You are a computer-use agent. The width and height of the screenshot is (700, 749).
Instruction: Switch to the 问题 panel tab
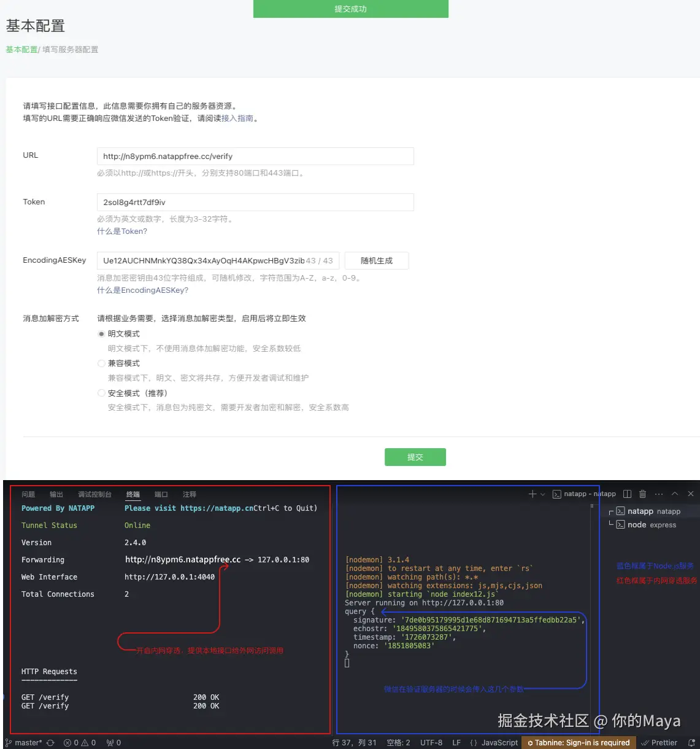28,494
